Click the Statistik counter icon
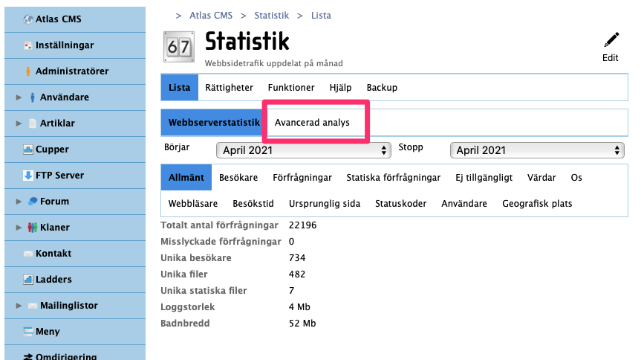Image resolution: width=644 pixels, height=360 pixels. (178, 47)
